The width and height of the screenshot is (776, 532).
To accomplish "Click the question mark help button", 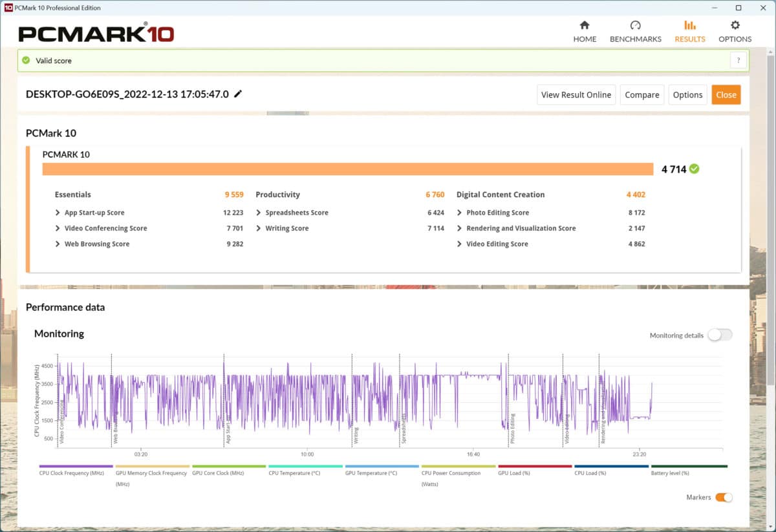I will click(x=738, y=60).
